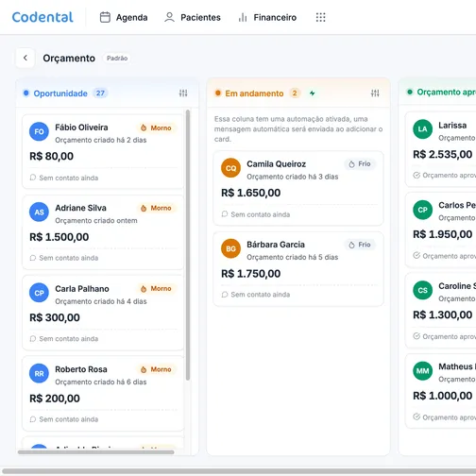Image resolution: width=476 pixels, height=476 pixels.
Task: Click the approved check icon on Caroline's card
Action: 416,336
